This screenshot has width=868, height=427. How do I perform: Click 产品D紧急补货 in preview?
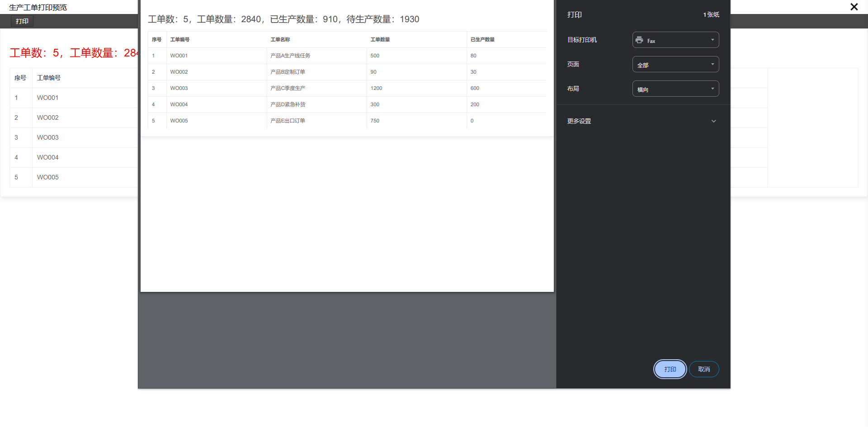coord(288,104)
